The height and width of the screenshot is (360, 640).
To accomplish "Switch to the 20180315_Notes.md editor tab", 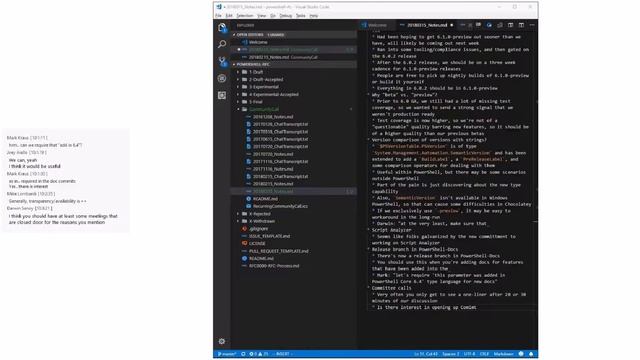I will (x=427, y=25).
